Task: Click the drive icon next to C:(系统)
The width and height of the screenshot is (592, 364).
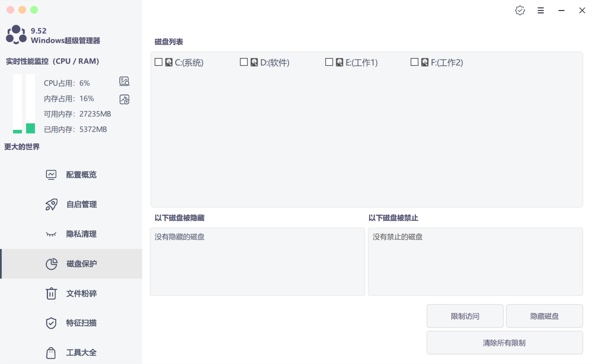Action: pyautogui.click(x=168, y=62)
